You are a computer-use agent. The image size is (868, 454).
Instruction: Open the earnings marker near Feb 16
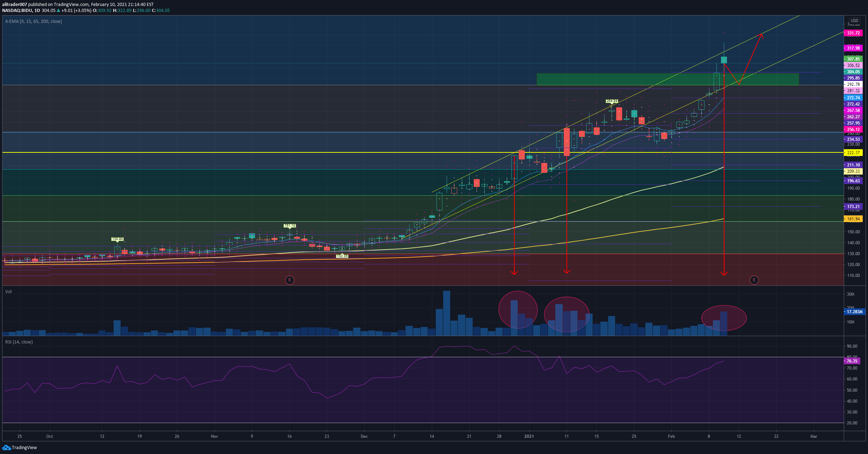pos(754,280)
